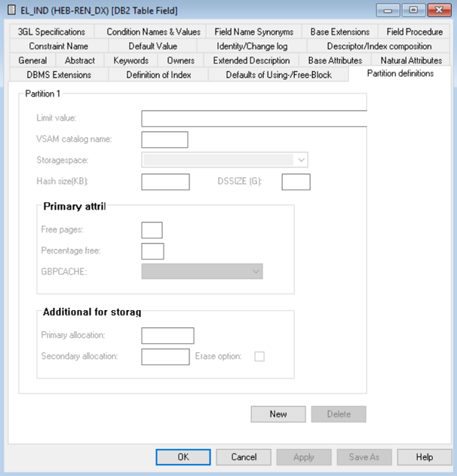Click the OK button

point(183,457)
